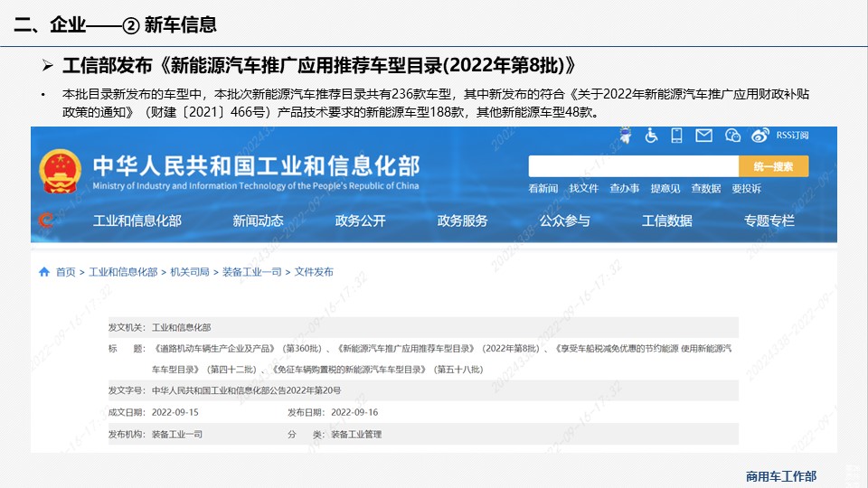This screenshot has width=868, height=488.
Task: Click the email envelope icon
Action: coord(703,135)
